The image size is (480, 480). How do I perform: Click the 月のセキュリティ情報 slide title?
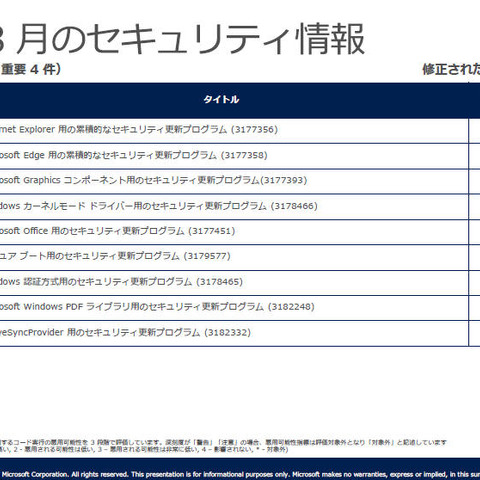click(x=182, y=39)
